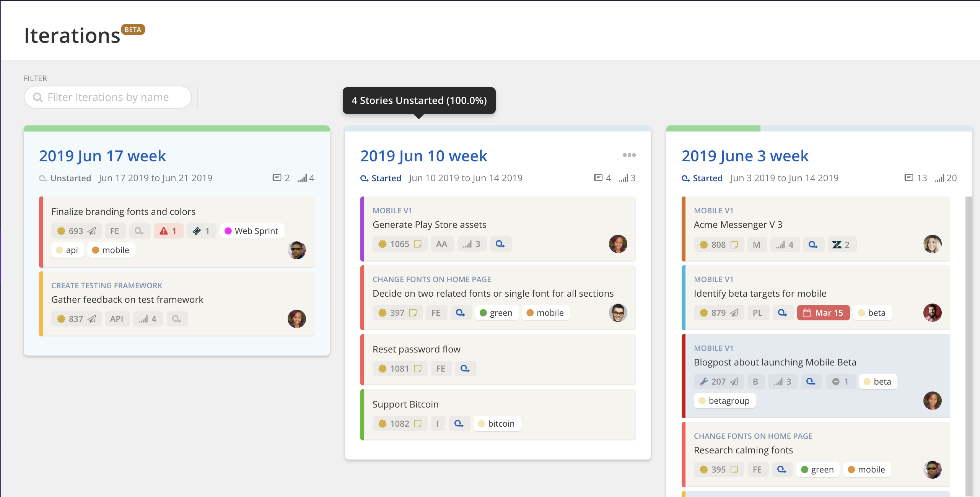Click the blocked count badge on story 207
Image resolution: width=980 pixels, height=497 pixels.
click(x=841, y=382)
